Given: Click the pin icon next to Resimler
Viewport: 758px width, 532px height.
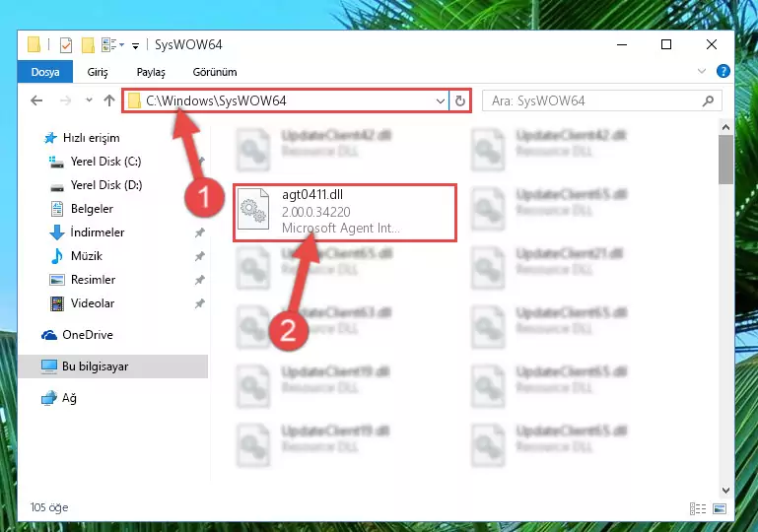Looking at the screenshot, I should (x=199, y=280).
